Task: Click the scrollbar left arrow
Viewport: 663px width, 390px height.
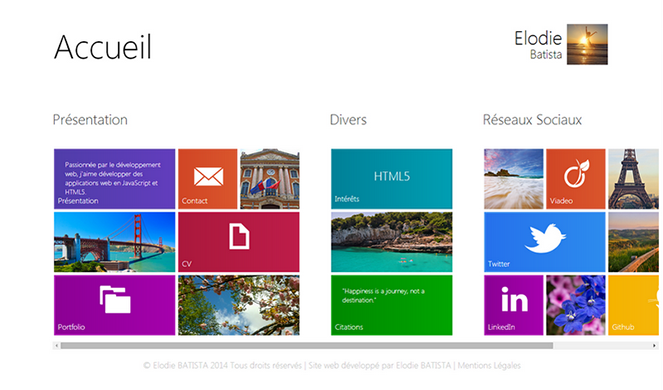Action: pos(56,346)
